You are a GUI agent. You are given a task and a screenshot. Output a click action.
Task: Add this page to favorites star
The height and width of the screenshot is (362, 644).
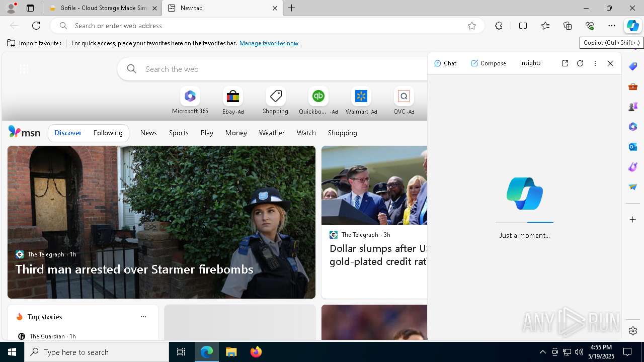tap(471, 26)
